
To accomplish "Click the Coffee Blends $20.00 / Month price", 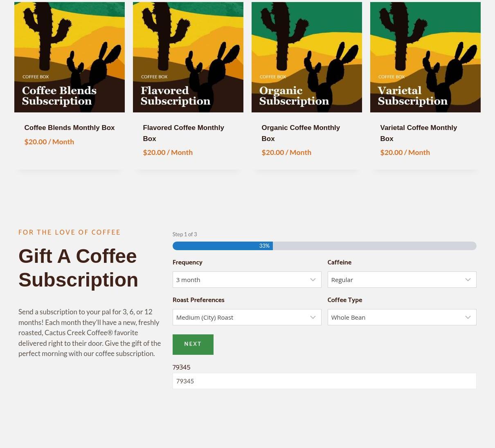I will tap(49, 142).
